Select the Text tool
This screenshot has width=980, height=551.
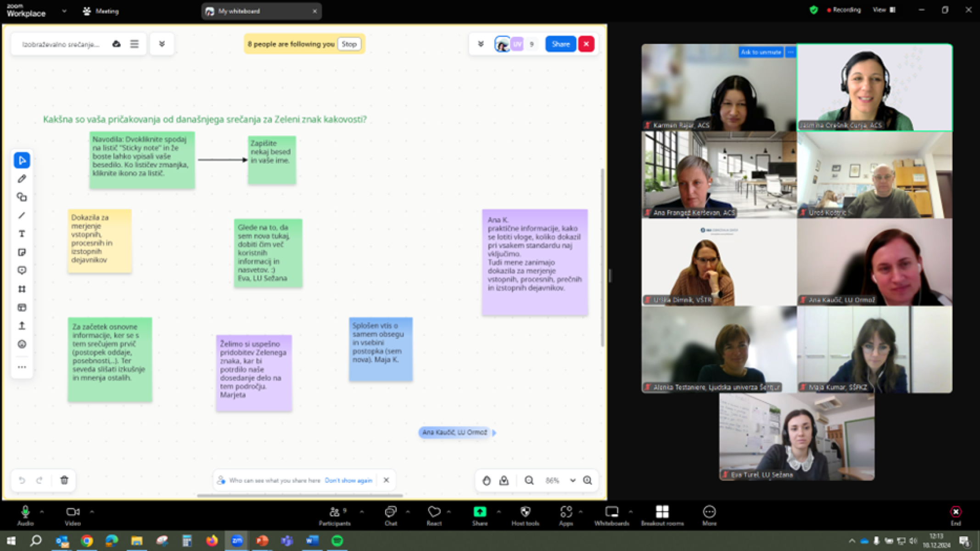pos(22,234)
